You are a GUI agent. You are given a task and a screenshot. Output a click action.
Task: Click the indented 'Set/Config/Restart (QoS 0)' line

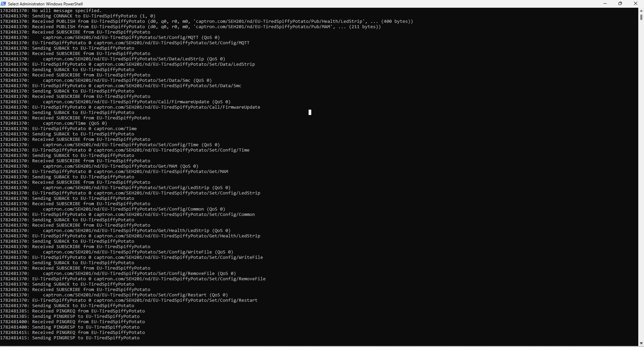tap(114, 295)
